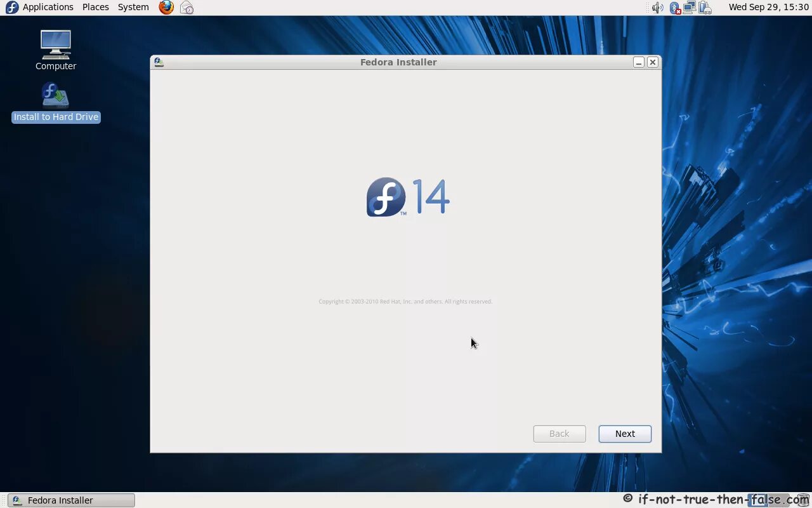Click the Next button in installer
This screenshot has height=508, width=812.
coord(625,434)
